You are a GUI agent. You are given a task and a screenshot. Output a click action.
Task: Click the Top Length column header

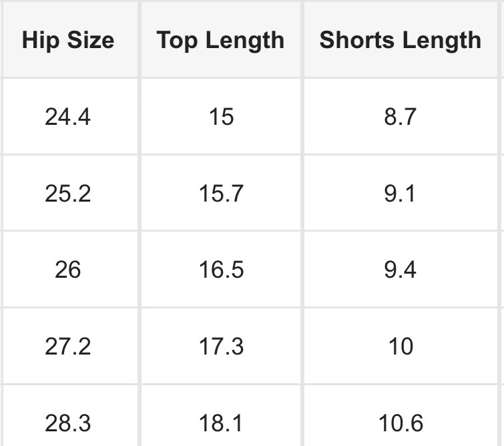point(221,40)
